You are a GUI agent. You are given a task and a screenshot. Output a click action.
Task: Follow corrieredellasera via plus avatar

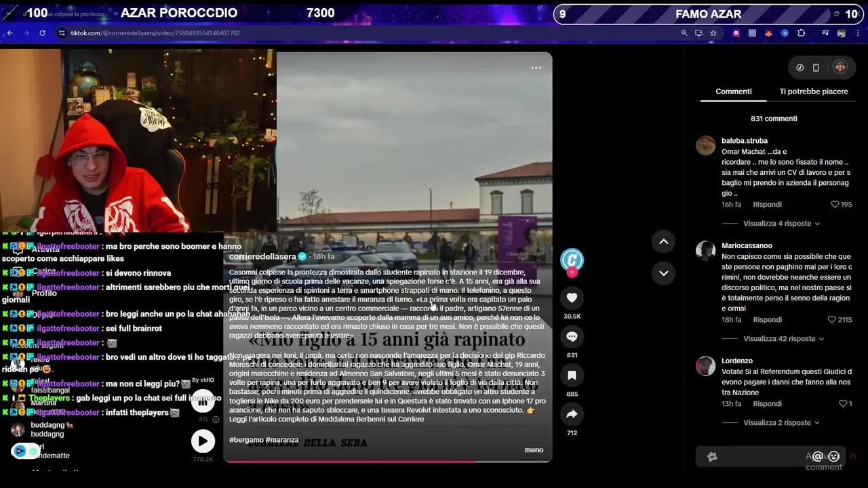[x=572, y=272]
